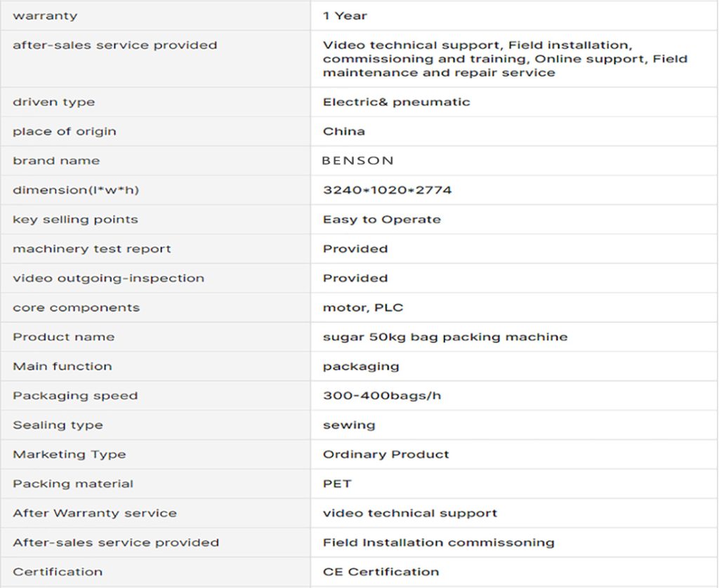Image resolution: width=719 pixels, height=588 pixels.
Task: Click the "packaging" main function value
Action: point(361,366)
